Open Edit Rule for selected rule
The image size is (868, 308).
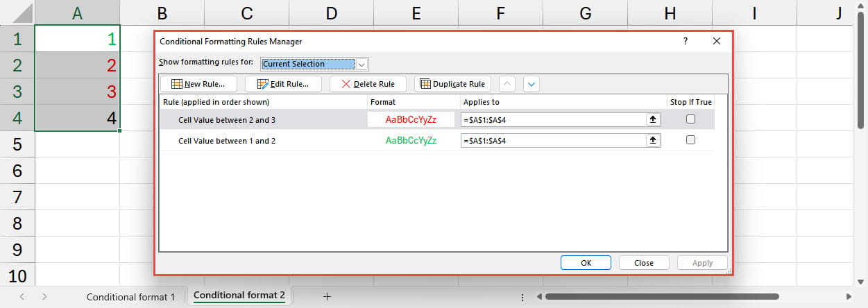(282, 84)
